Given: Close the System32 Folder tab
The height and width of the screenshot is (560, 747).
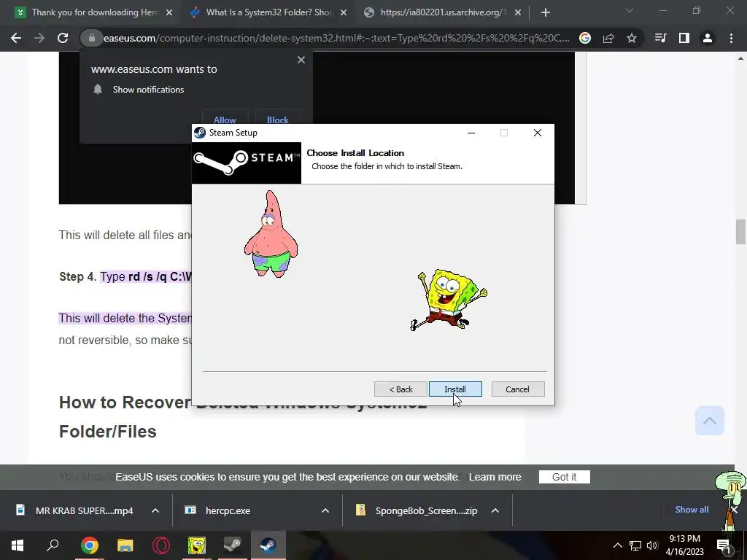Looking at the screenshot, I should coord(344,13).
